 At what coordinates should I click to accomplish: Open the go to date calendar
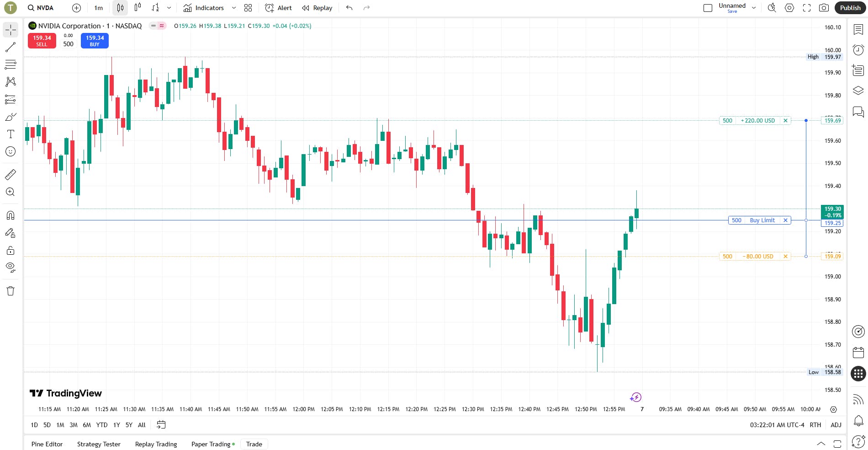(x=161, y=425)
